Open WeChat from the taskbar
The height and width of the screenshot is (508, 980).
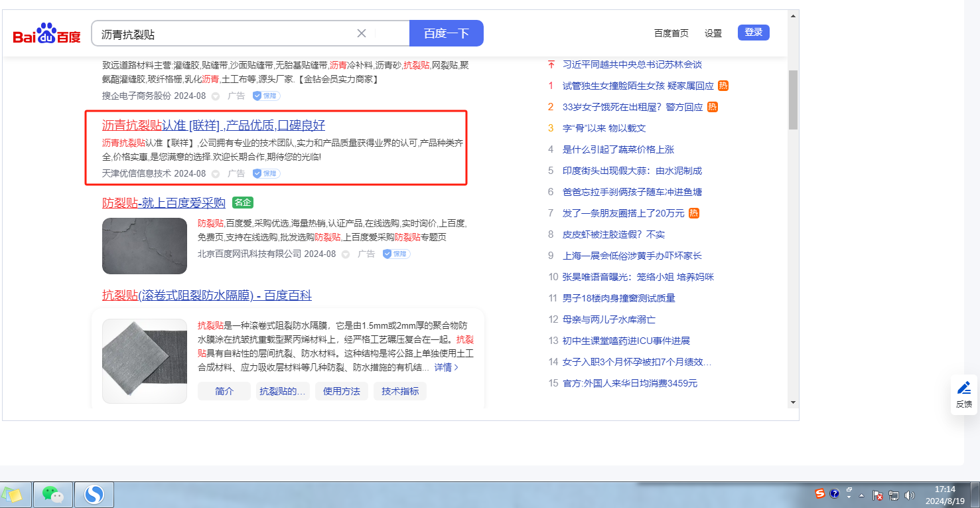(52, 494)
